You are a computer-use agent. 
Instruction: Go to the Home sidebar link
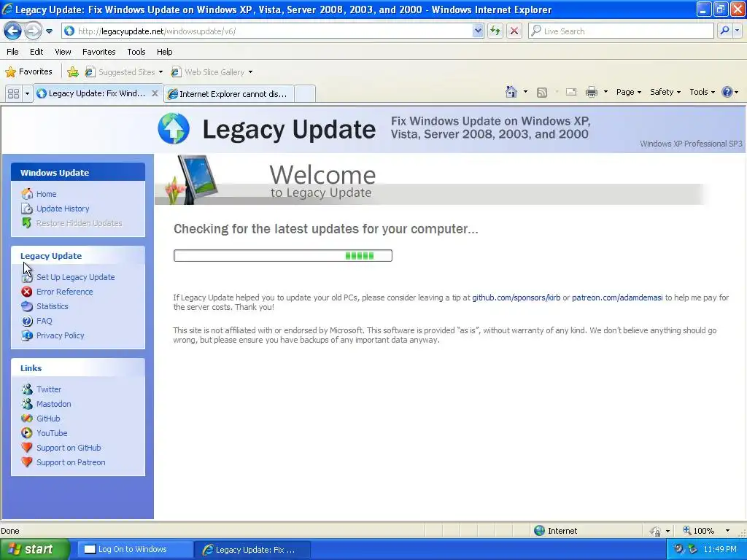pyautogui.click(x=46, y=194)
